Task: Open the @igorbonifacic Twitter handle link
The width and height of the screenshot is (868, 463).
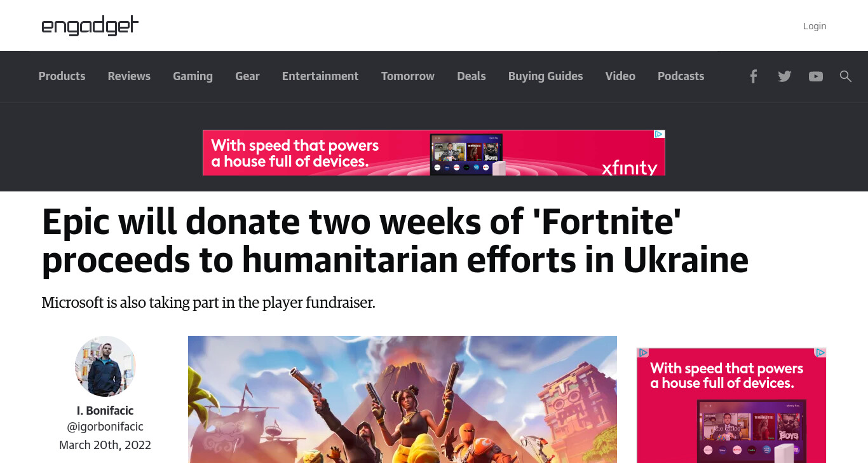Action: (x=105, y=427)
